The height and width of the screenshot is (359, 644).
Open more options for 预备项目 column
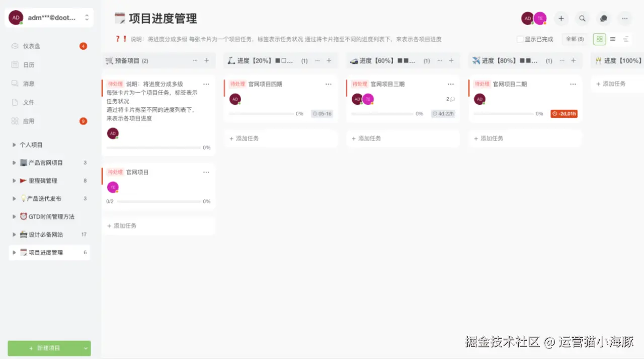pos(195,60)
